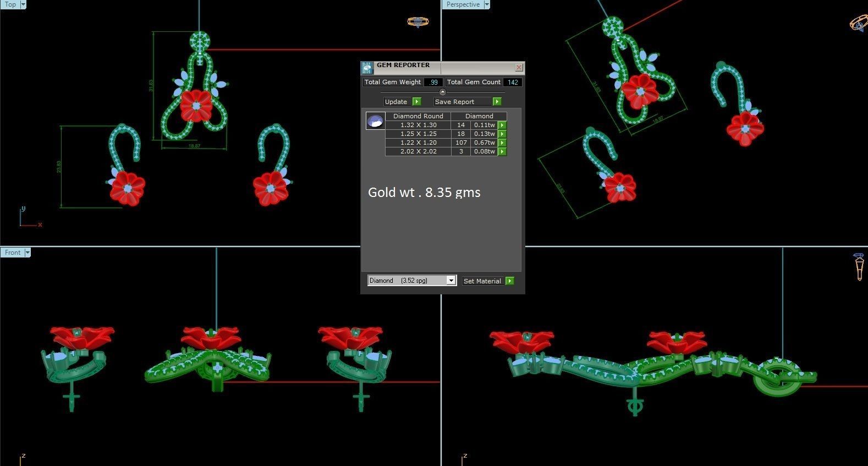
Task: Click green arrow for 1.22 X 1.20 row
Action: 502,143
